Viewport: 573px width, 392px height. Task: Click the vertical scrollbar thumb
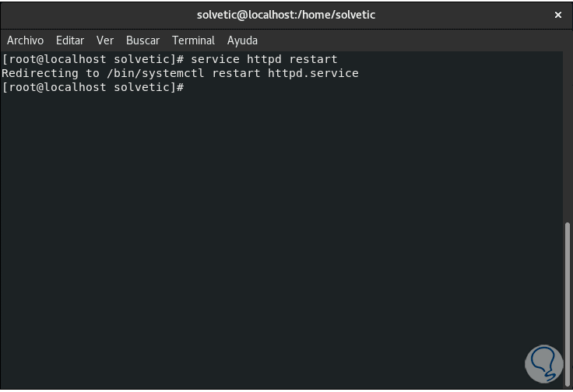click(x=567, y=301)
